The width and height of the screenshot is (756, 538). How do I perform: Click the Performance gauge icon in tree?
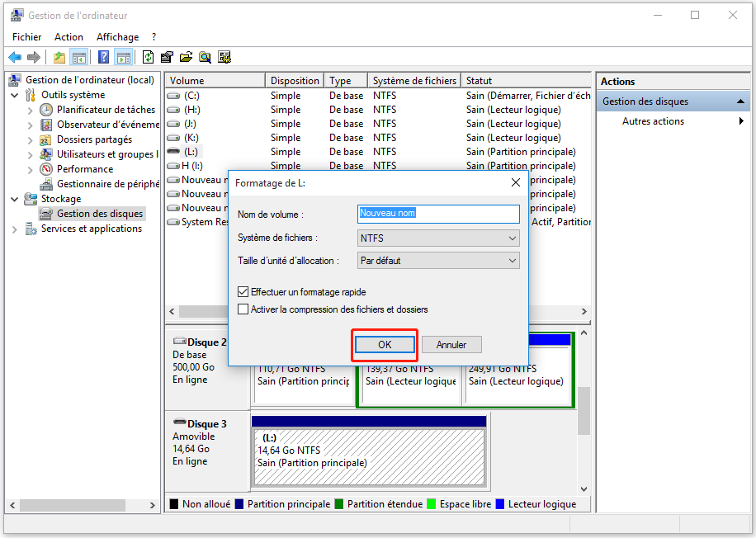pos(46,169)
